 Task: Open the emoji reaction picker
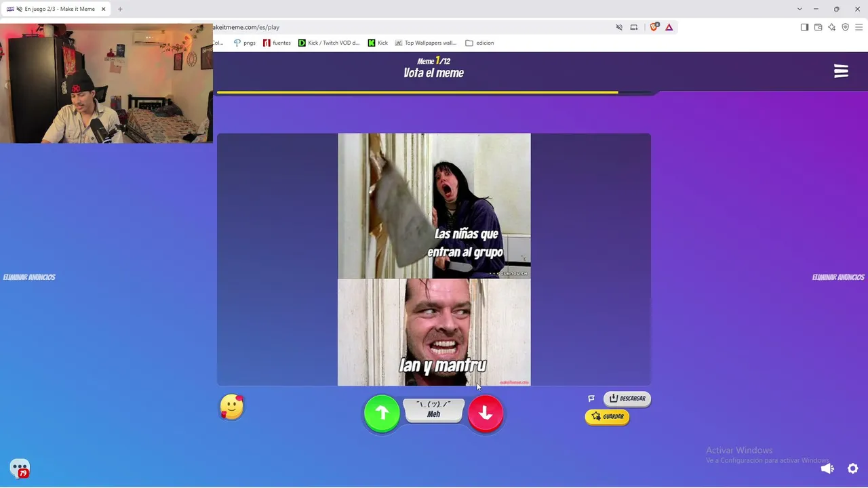[232, 407]
